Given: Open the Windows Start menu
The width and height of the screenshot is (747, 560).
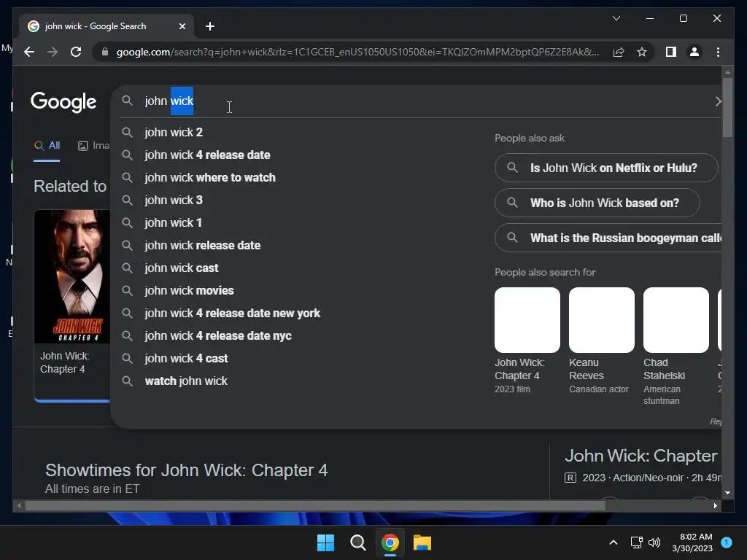Looking at the screenshot, I should point(326,542).
